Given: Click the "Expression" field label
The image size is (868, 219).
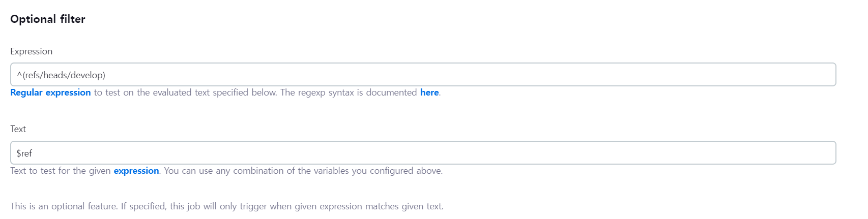Looking at the screenshot, I should (x=31, y=51).
